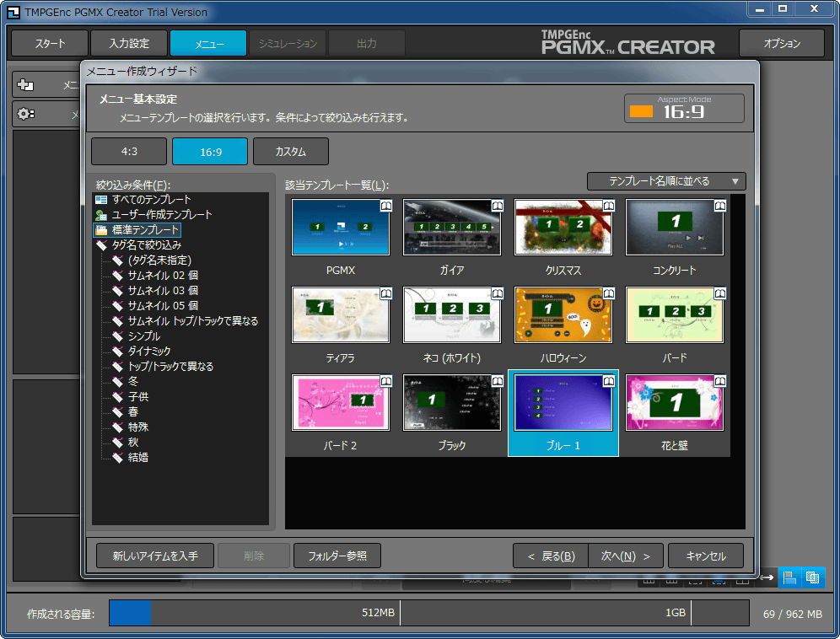
Task: Click the book icon on ガイア template
Action: 498,207
